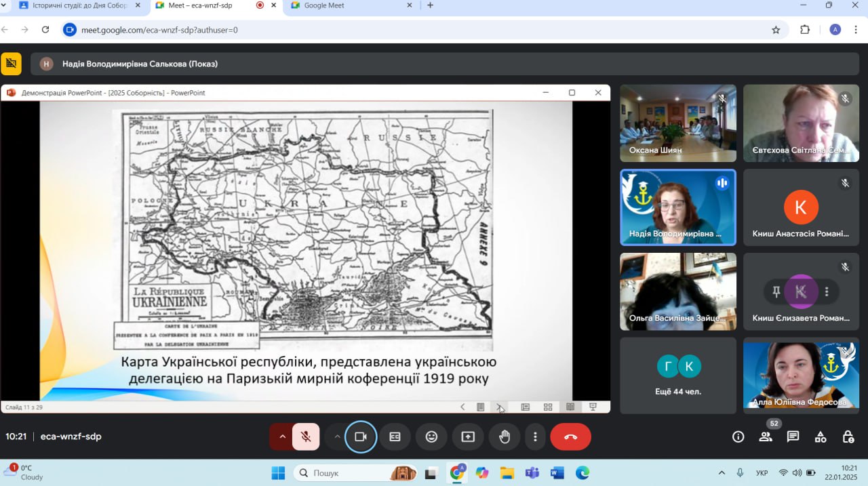Open the emoji reactions panel
The width and height of the screenshot is (868, 486).
click(x=431, y=437)
